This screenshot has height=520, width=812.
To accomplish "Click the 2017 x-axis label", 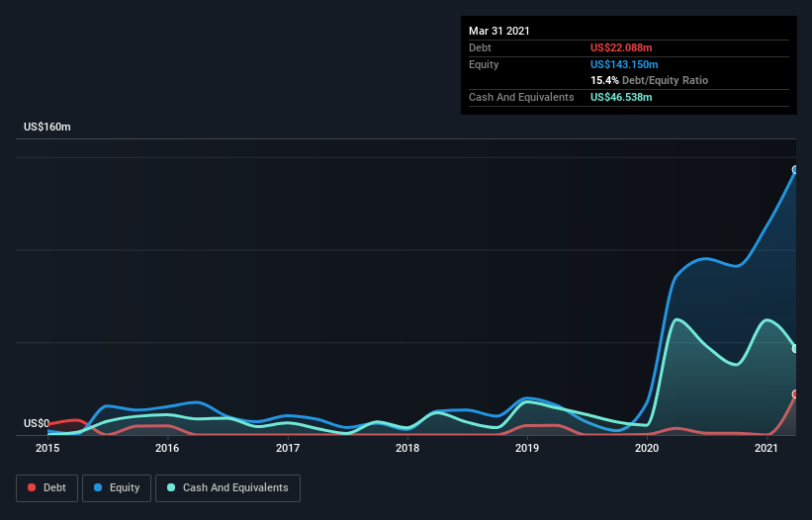I will (x=288, y=448).
